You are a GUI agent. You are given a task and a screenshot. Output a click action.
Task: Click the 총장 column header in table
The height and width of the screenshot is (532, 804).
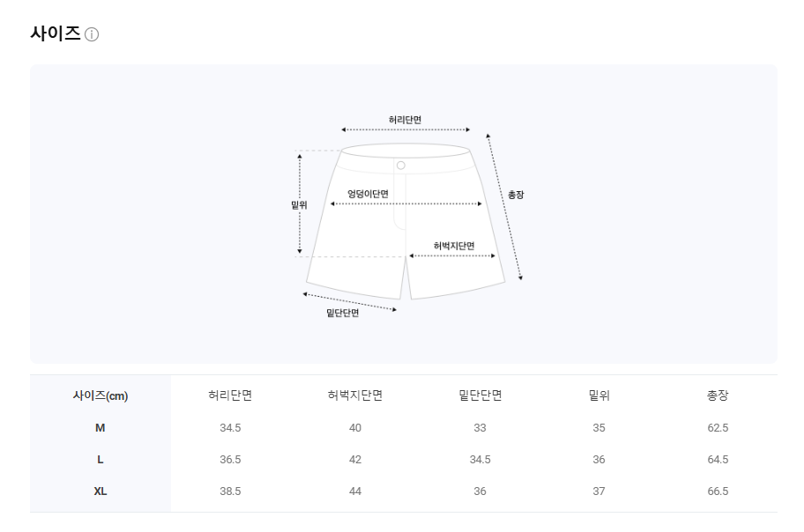tap(718, 395)
